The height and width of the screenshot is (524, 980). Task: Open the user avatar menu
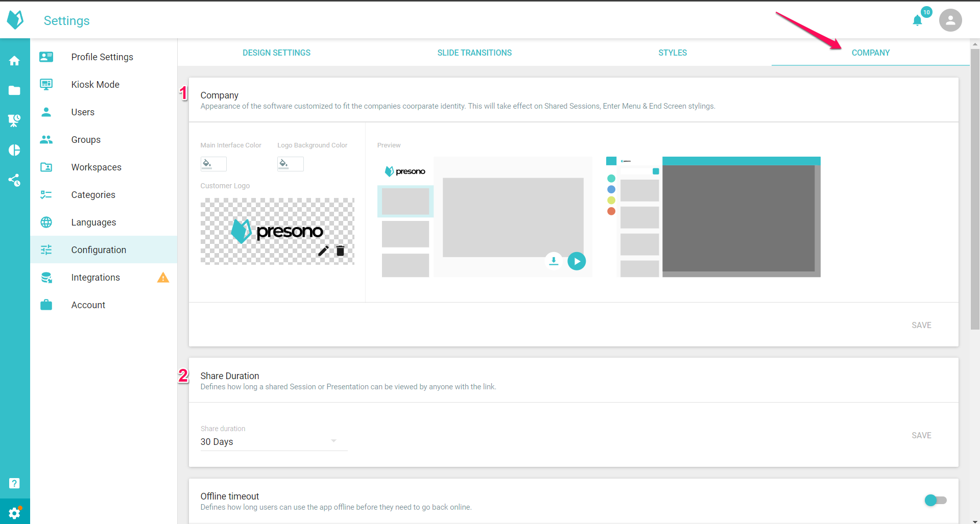(x=950, y=20)
